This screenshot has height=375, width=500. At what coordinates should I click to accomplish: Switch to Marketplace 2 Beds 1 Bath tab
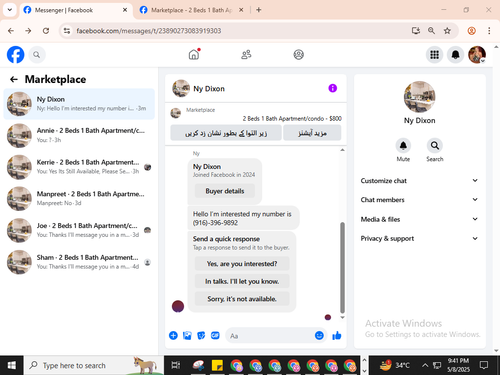[x=192, y=10]
